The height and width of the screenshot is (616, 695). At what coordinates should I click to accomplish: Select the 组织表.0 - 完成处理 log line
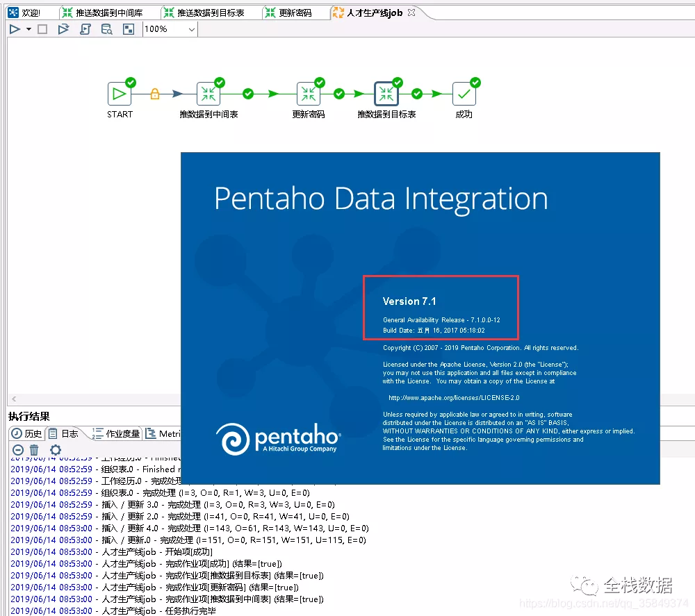160,493
